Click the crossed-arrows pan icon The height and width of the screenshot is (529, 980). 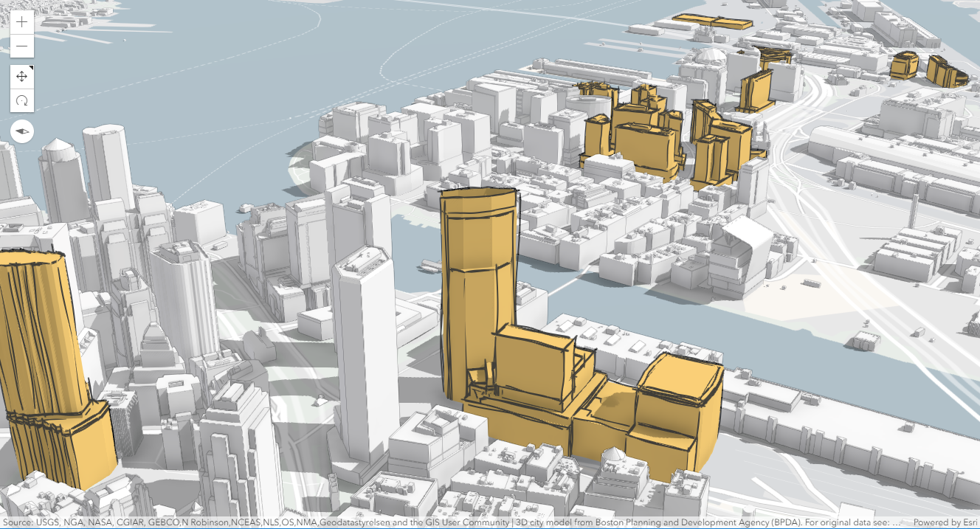21,75
